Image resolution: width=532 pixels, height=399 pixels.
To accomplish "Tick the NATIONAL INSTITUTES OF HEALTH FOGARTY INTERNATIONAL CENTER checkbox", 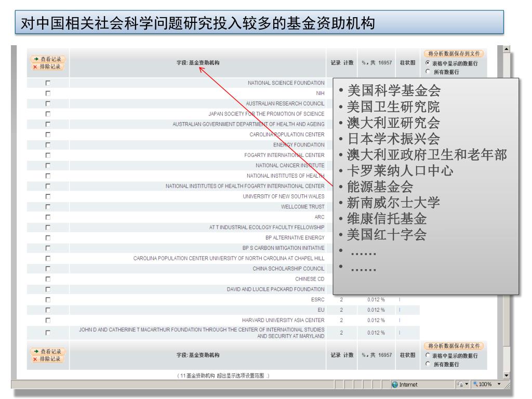I will tap(48, 187).
